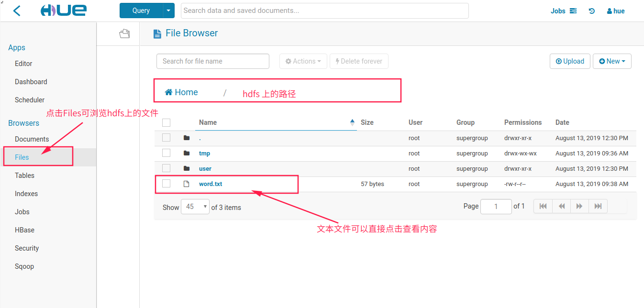This screenshot has height=308, width=644.
Task: Open Scheduler in the sidebar
Action: 30,100
